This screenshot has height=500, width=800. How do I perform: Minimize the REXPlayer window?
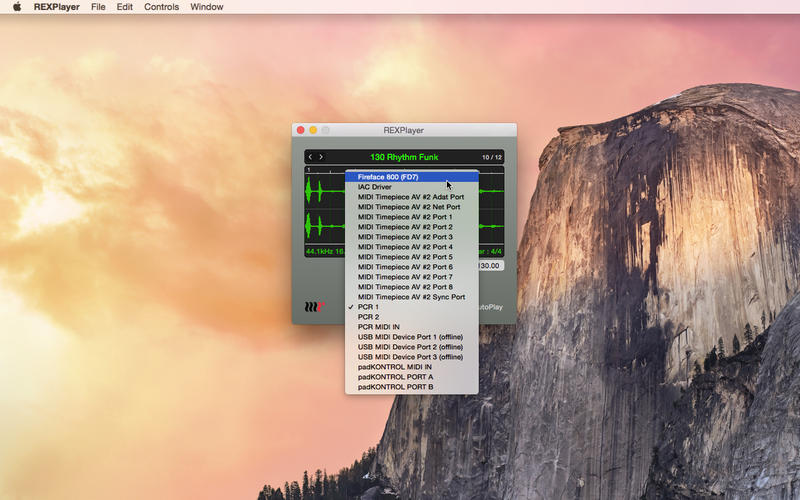point(313,130)
